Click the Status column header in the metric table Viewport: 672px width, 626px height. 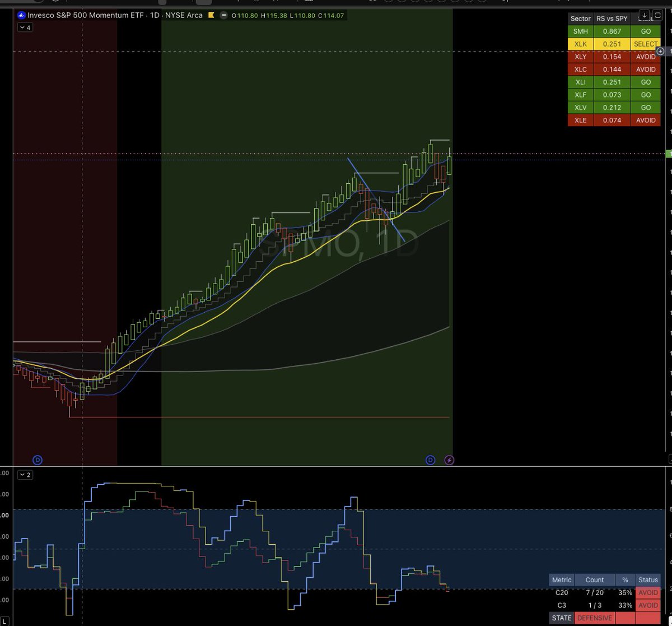click(648, 580)
